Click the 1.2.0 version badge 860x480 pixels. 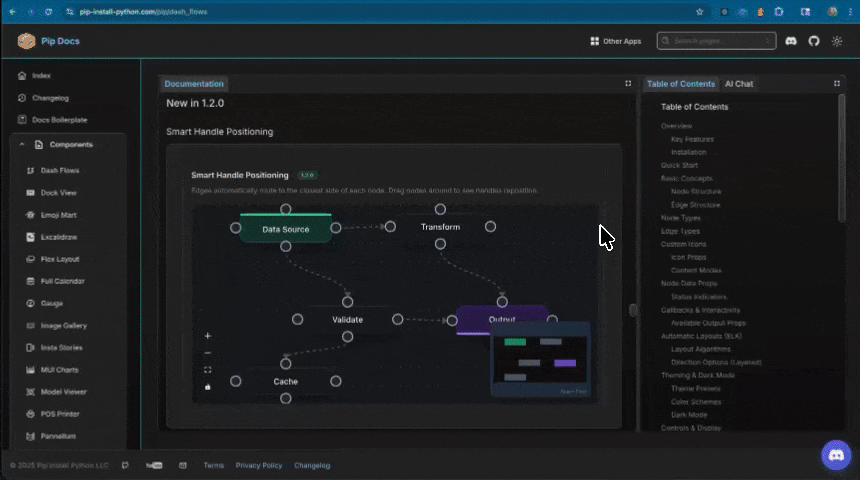click(307, 175)
